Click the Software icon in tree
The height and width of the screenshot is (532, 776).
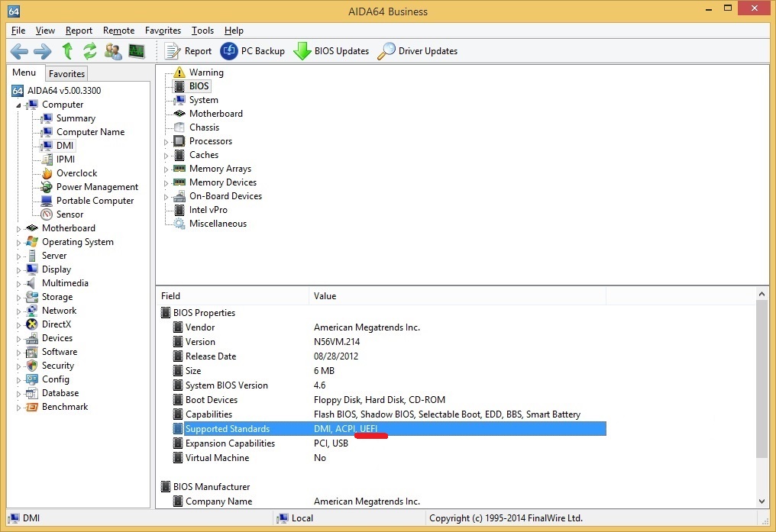pos(32,352)
